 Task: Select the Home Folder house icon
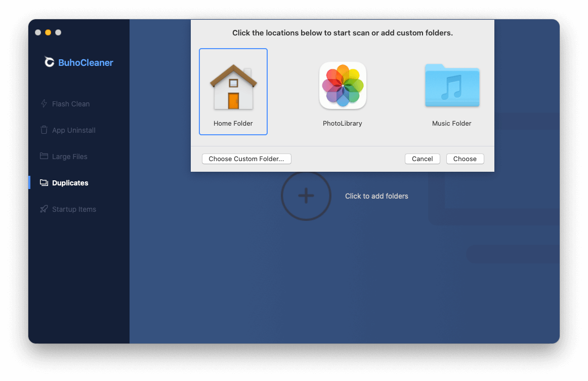coord(233,87)
